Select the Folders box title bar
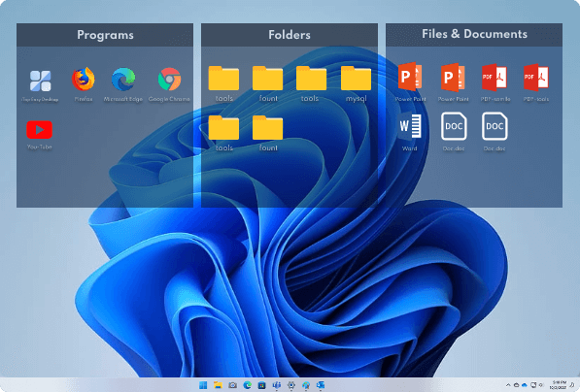The image size is (580, 392). pyautogui.click(x=290, y=35)
